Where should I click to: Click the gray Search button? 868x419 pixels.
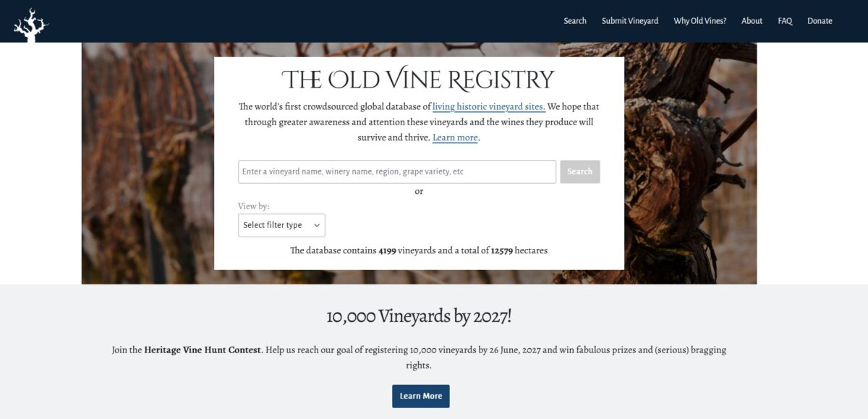pyautogui.click(x=579, y=172)
